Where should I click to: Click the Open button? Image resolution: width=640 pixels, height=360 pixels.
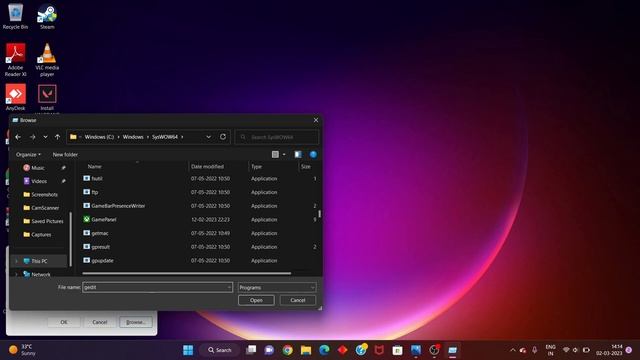pyautogui.click(x=256, y=300)
